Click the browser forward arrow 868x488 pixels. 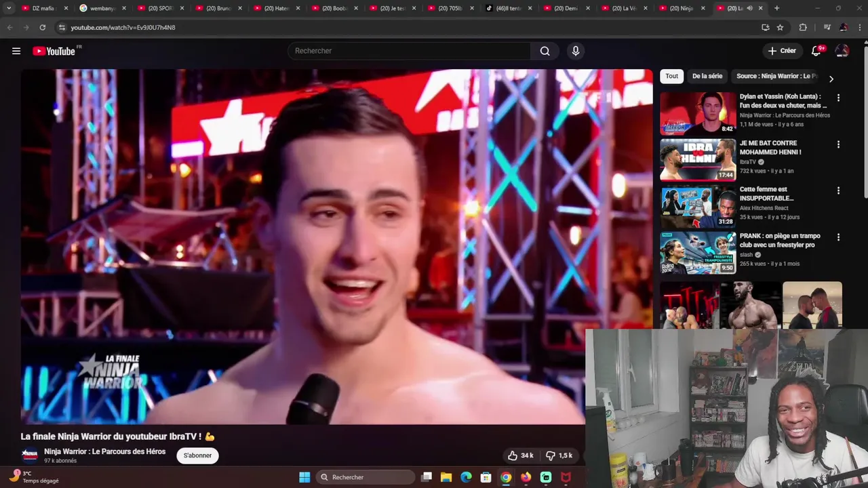pyautogui.click(x=26, y=27)
